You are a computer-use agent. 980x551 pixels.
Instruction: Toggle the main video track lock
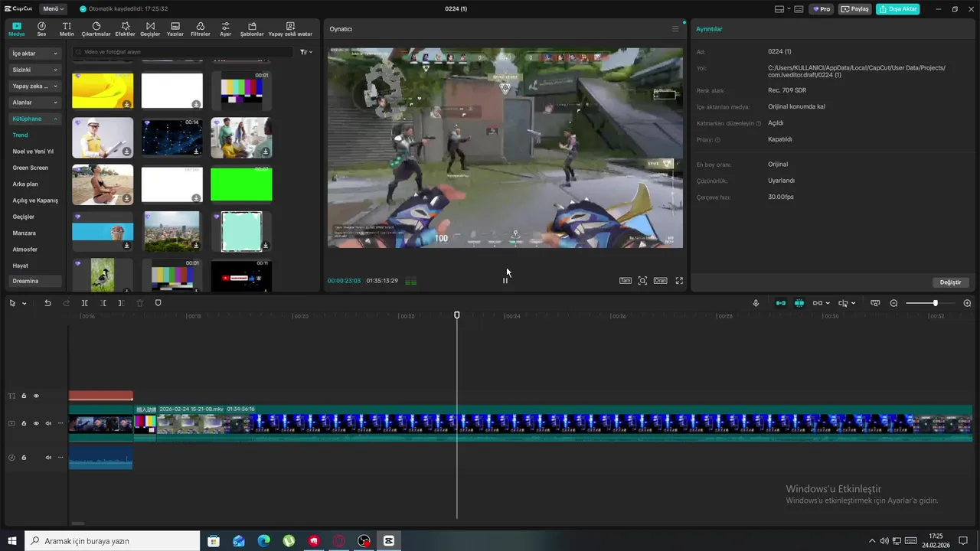(24, 423)
